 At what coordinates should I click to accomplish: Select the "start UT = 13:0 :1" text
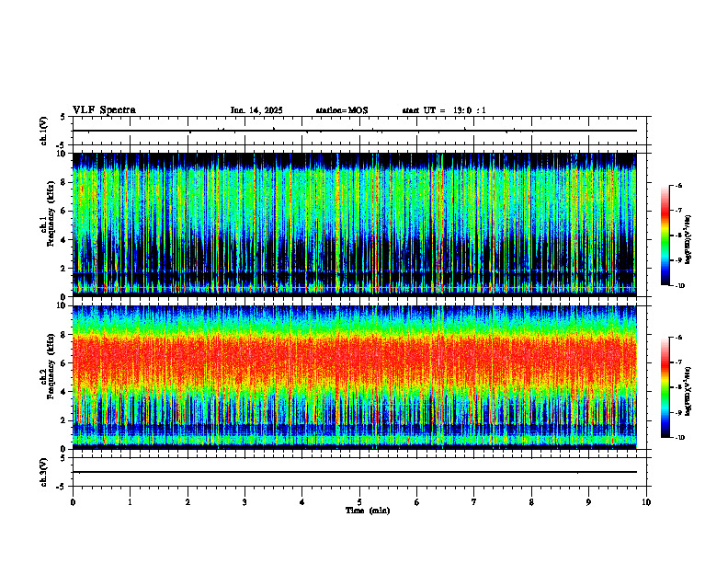coord(444,110)
